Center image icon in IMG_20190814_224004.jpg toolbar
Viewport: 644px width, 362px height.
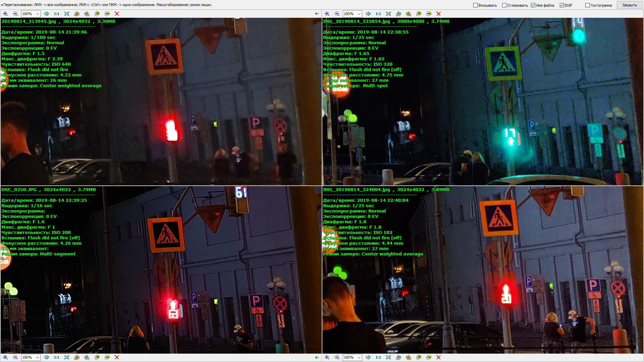(368, 357)
